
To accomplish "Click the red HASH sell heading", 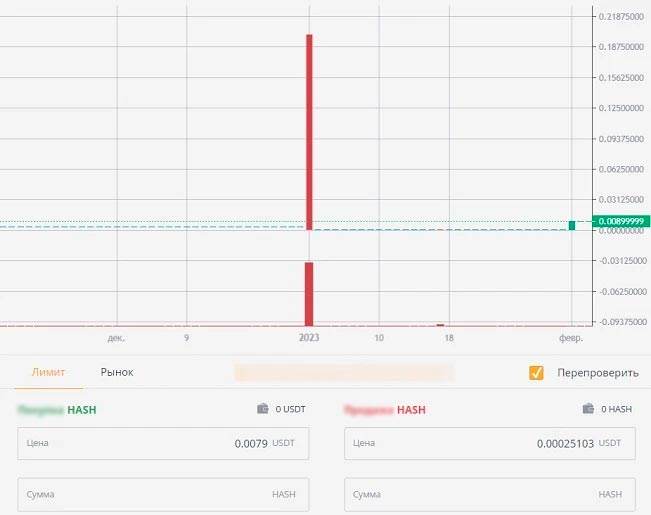I will pyautogui.click(x=411, y=410).
